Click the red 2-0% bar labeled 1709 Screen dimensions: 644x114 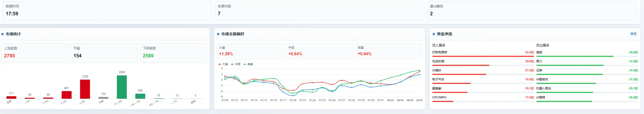coord(85,89)
